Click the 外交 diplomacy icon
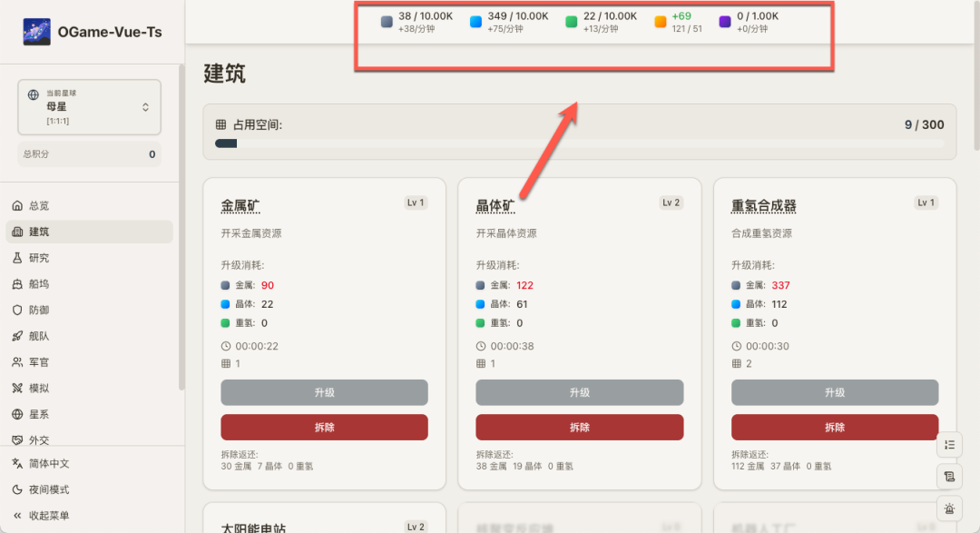The height and width of the screenshot is (533, 980). [x=17, y=440]
